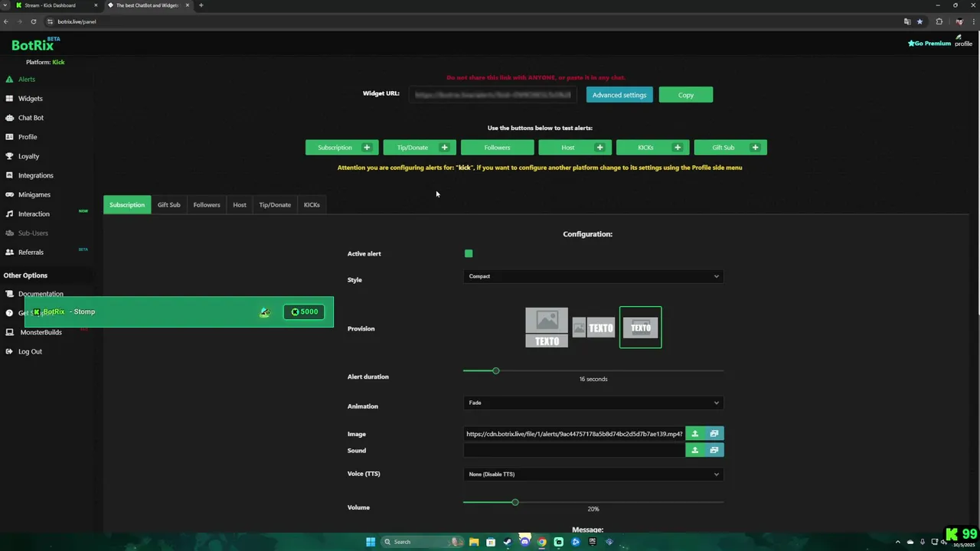Switch to the KICKs alert tab
The image size is (980, 551).
[x=312, y=204]
